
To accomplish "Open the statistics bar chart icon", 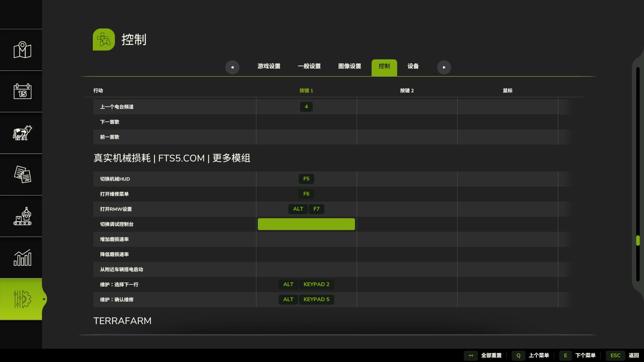I will click(22, 257).
